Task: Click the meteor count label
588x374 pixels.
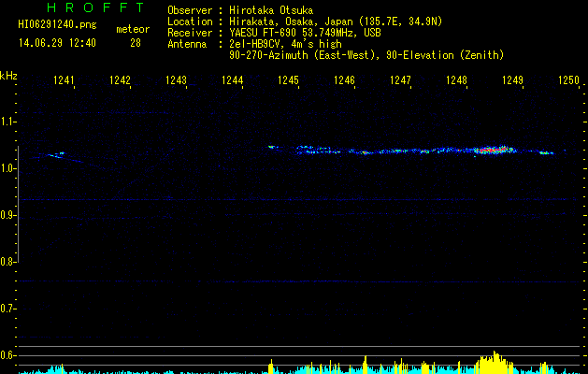Action: (x=133, y=29)
